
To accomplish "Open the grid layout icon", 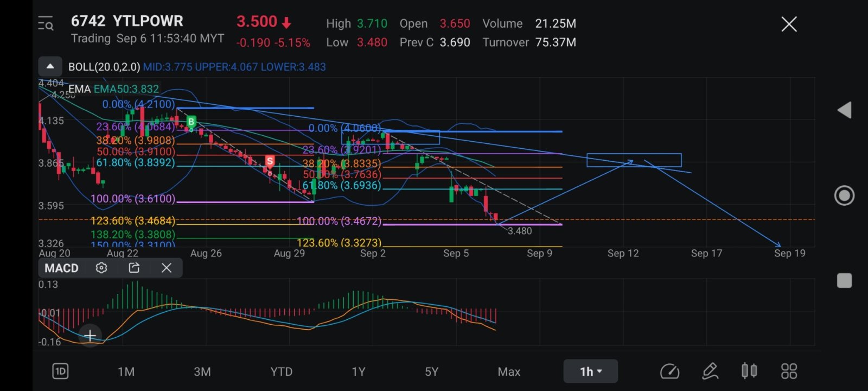I will tap(789, 371).
